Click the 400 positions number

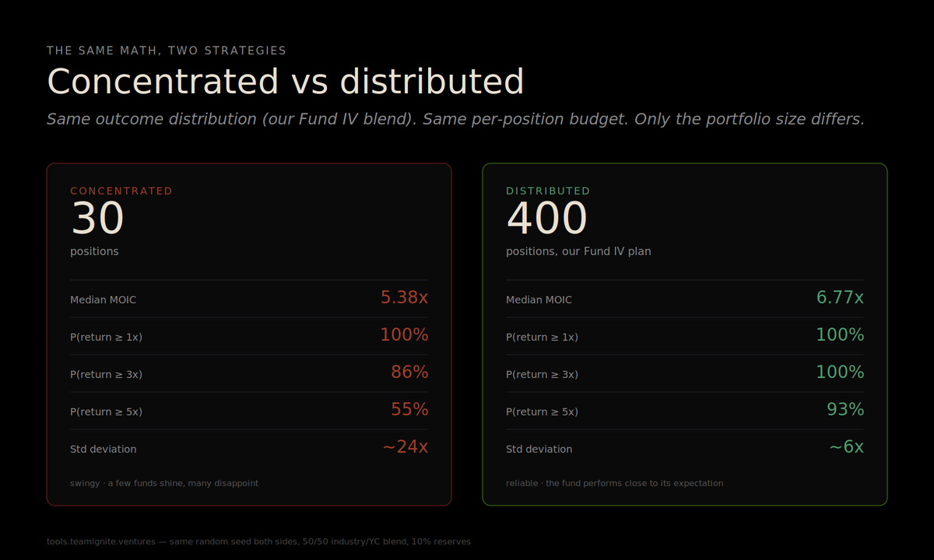(546, 218)
